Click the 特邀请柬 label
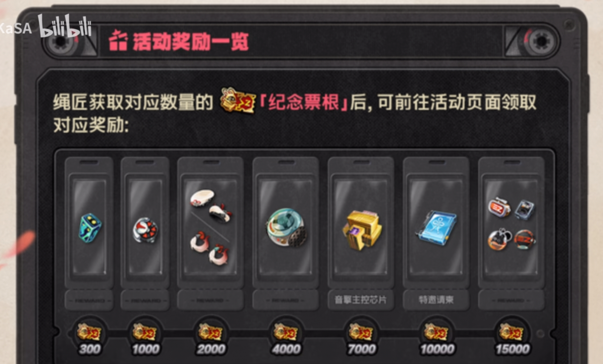The image size is (603, 364). click(x=436, y=300)
